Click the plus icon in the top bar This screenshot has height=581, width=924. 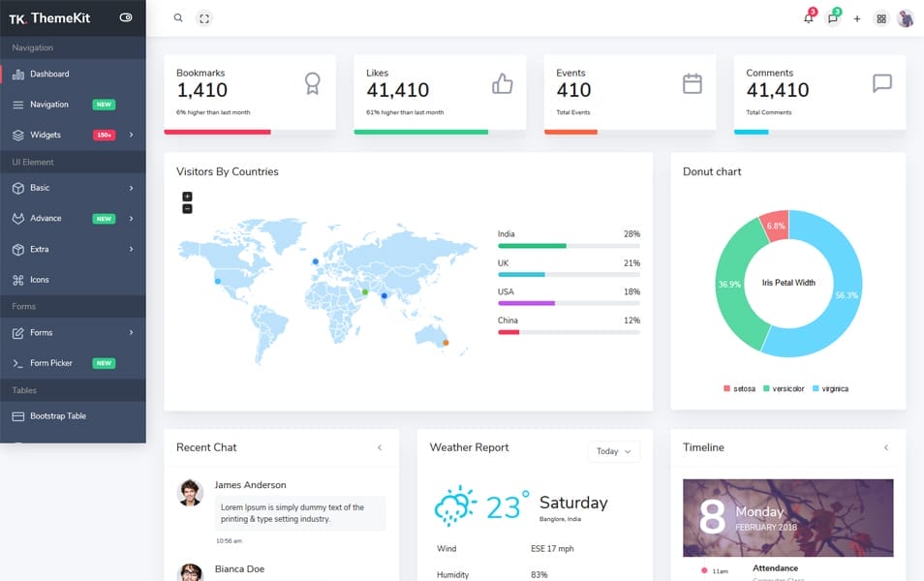pyautogui.click(x=856, y=17)
